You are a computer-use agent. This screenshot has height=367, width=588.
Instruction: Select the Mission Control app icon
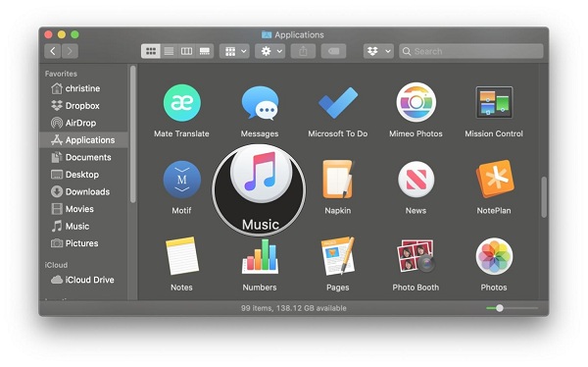click(494, 103)
